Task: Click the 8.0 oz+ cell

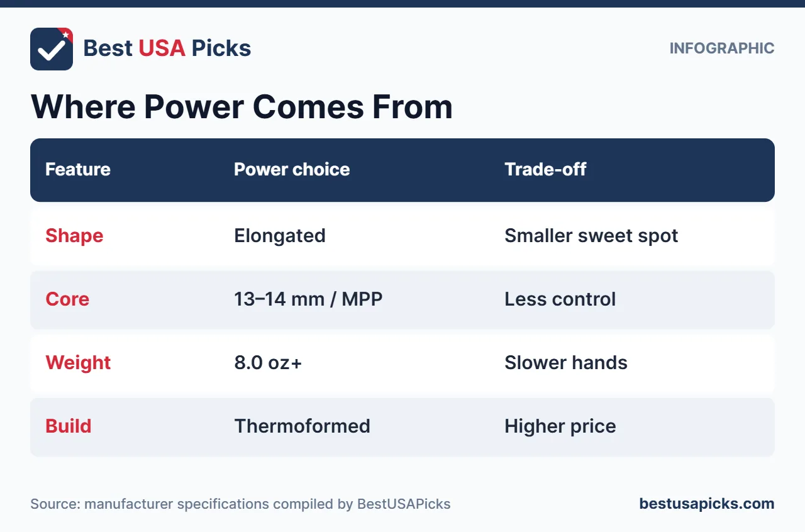Action: point(268,363)
